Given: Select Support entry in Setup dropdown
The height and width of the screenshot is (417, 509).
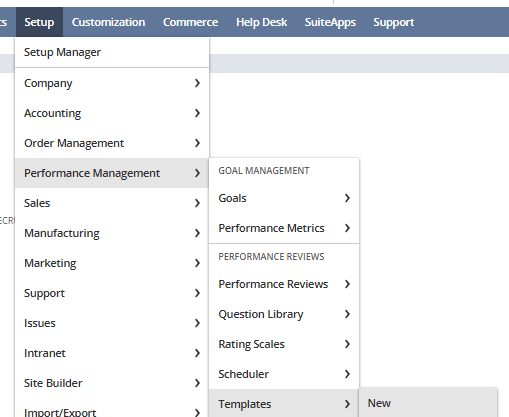Looking at the screenshot, I should (112, 293).
